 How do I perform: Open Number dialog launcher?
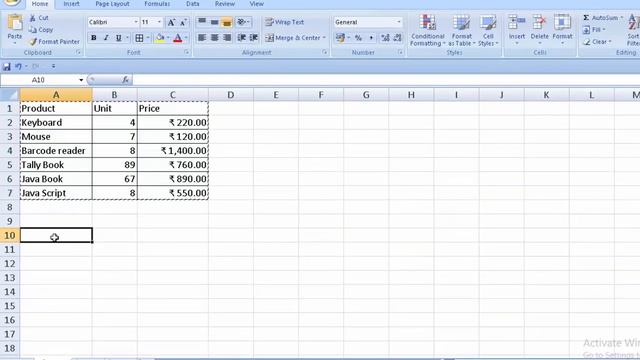[400, 53]
